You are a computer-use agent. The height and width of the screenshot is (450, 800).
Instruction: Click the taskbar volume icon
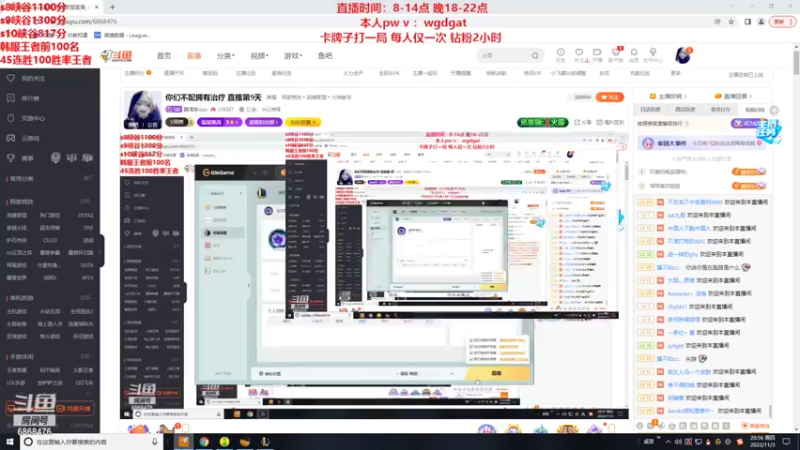tap(679, 442)
